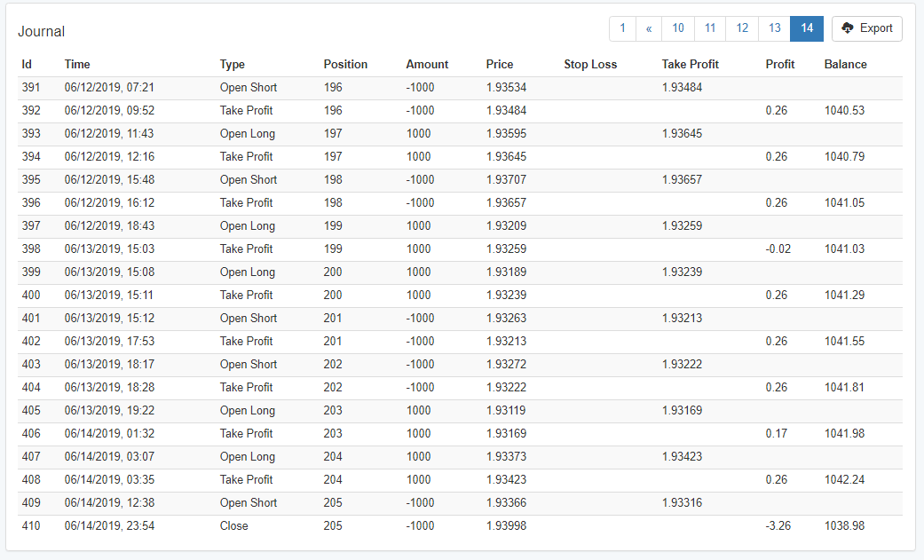This screenshot has width=924, height=560.
Task: Click time 06/14/2019, 12:38
Action: 109,502
